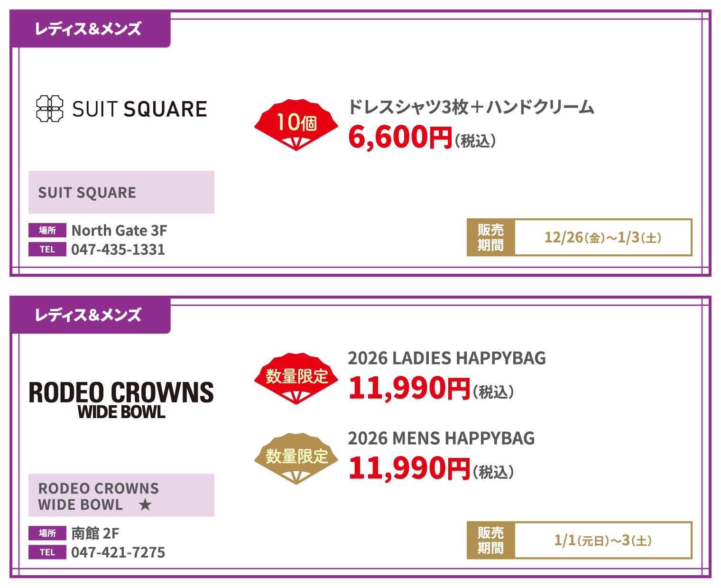This screenshot has height=588, width=721.
Task: Click the 6,600円 price text
Action: (x=400, y=138)
